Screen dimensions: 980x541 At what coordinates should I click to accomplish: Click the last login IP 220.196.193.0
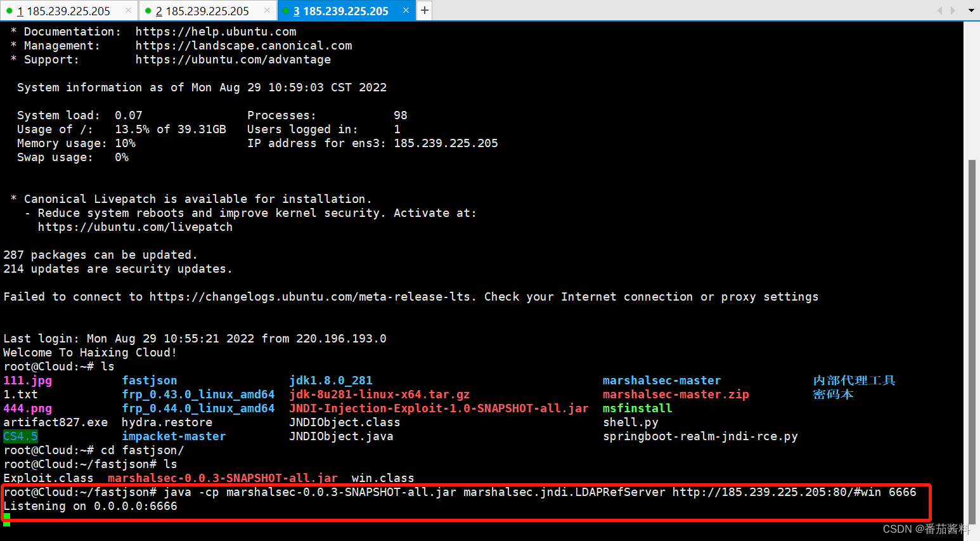[x=341, y=339]
